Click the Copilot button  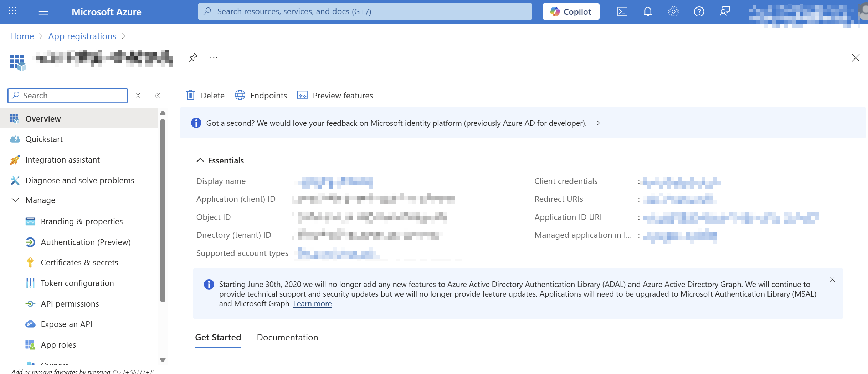tap(571, 12)
